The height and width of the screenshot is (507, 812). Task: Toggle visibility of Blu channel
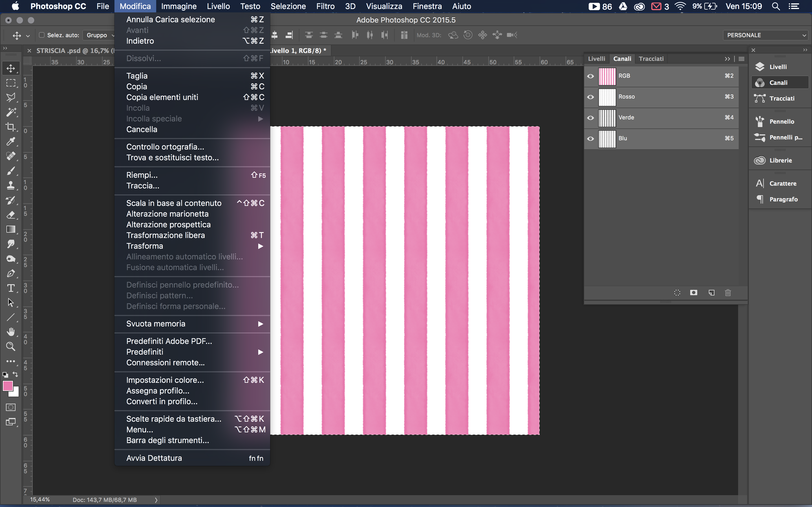(591, 138)
